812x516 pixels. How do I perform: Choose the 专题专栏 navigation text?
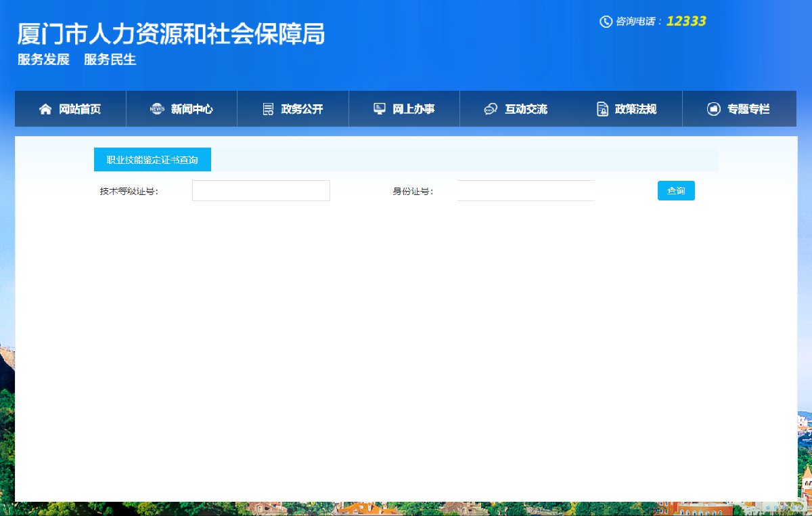tap(748, 109)
